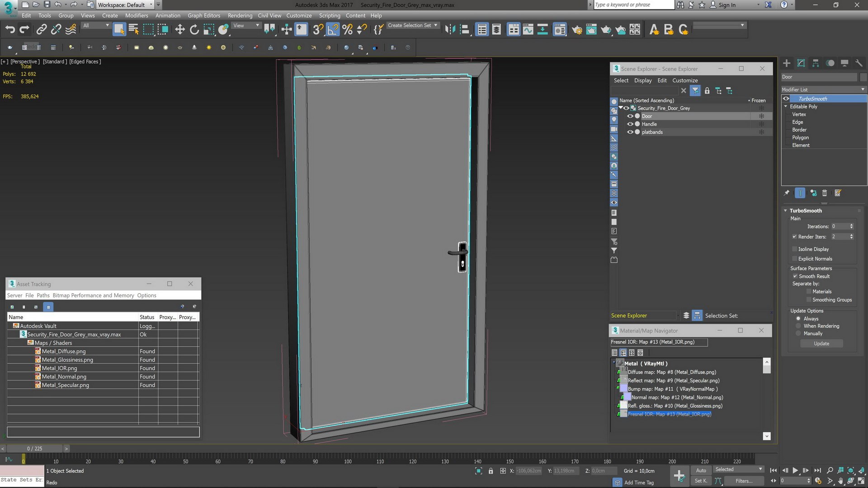Collapse the TurboSmooth rollout
Image resolution: width=868 pixels, height=488 pixels.
[x=786, y=211]
